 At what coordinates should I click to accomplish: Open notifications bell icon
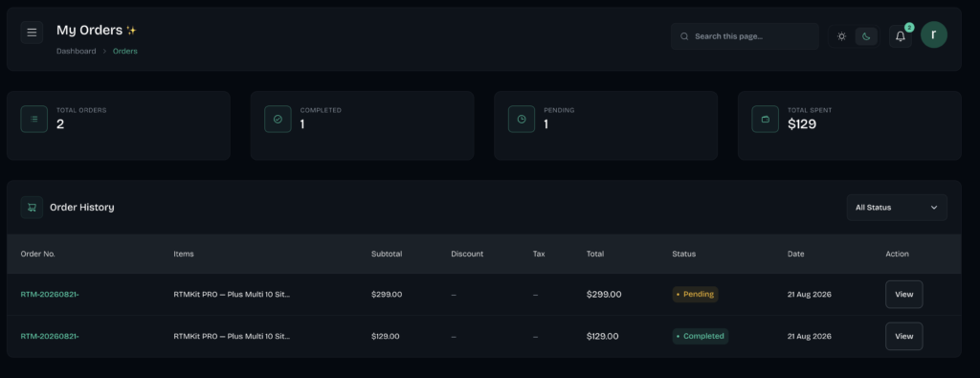900,36
